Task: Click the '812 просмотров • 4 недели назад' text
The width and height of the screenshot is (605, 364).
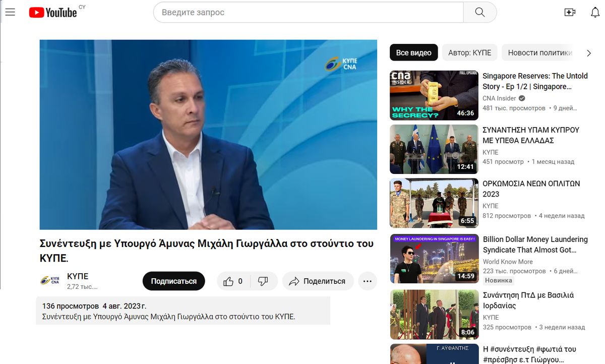Action: [x=533, y=216]
